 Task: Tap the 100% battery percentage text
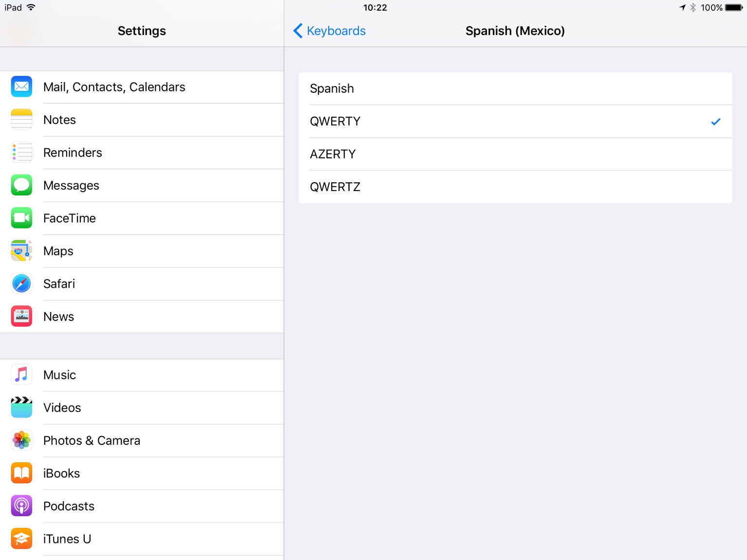[x=711, y=8]
